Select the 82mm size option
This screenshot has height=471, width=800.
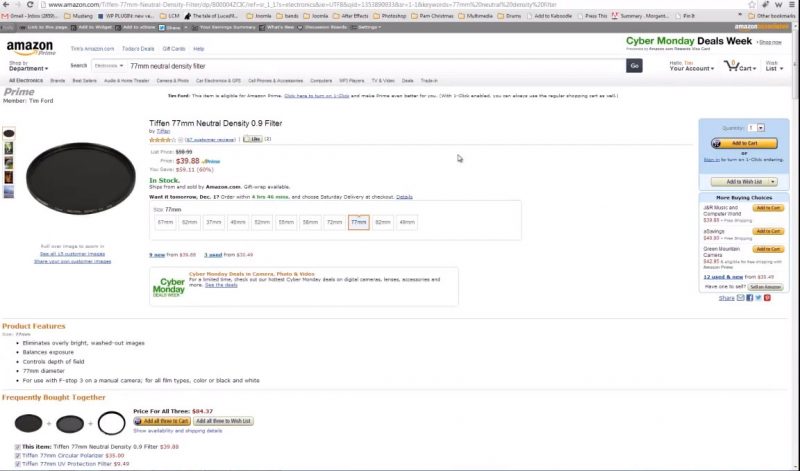click(x=382, y=222)
